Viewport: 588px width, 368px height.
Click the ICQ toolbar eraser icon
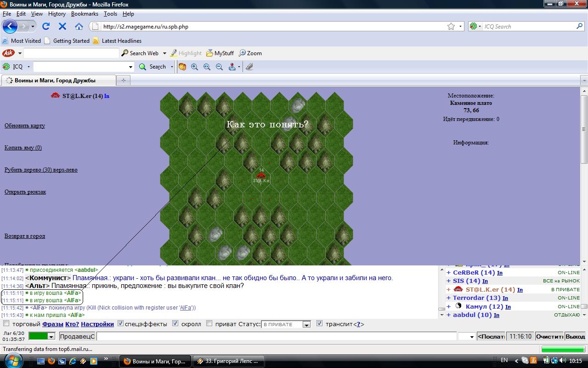249,67
